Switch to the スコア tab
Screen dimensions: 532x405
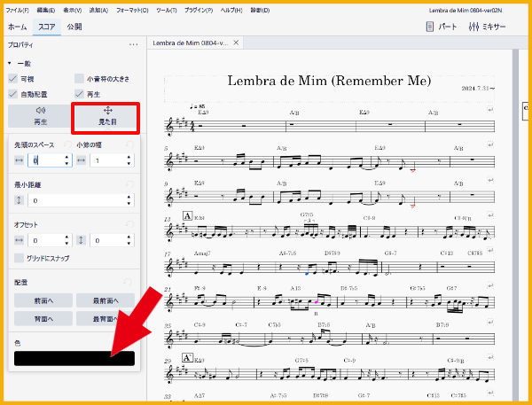click(47, 27)
